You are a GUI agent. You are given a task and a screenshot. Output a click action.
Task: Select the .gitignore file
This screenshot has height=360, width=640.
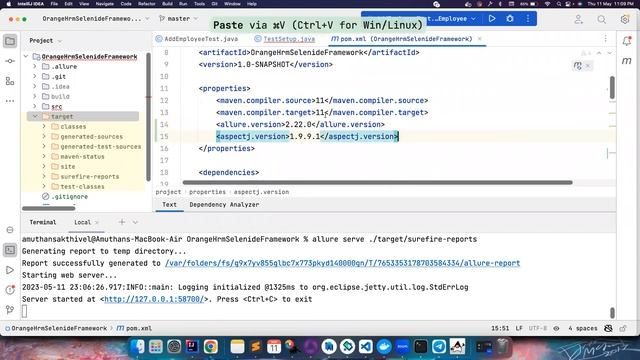[x=70, y=196]
